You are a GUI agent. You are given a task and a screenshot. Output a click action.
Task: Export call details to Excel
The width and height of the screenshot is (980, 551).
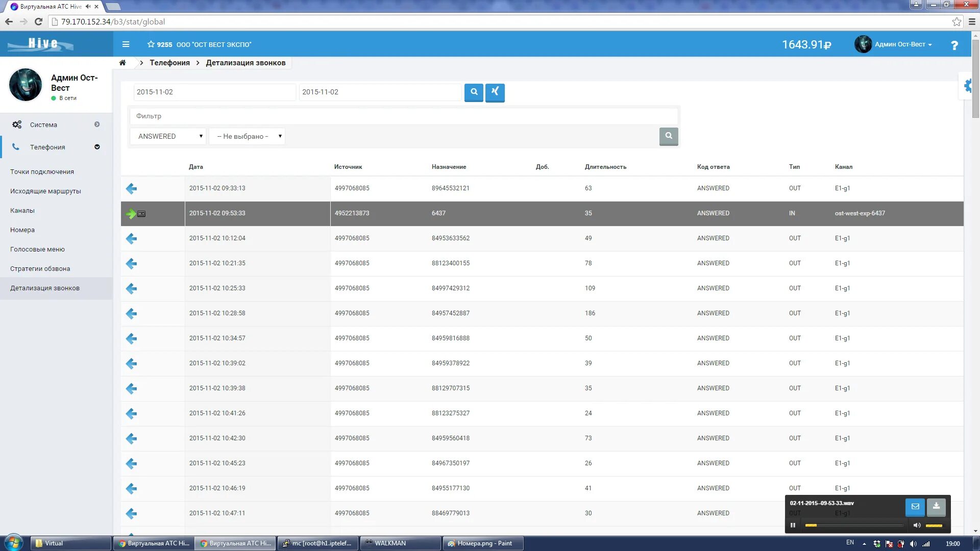coord(495,92)
